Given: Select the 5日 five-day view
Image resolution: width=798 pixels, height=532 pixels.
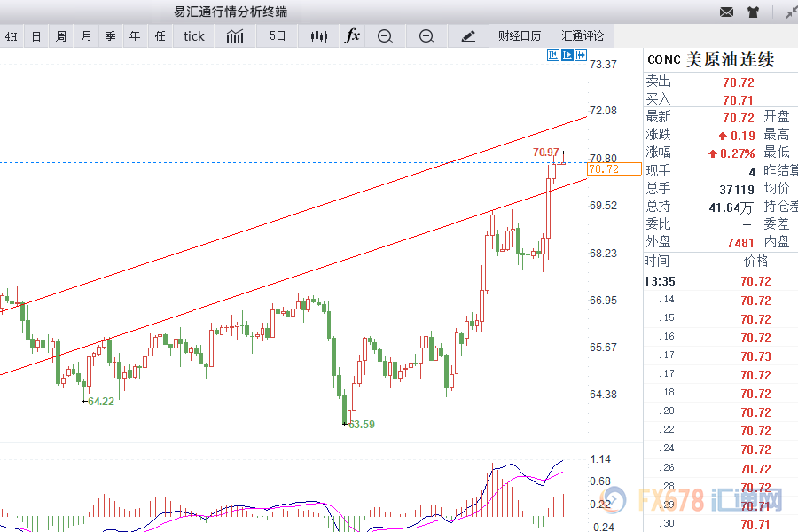Looking at the screenshot, I should pos(278,36).
